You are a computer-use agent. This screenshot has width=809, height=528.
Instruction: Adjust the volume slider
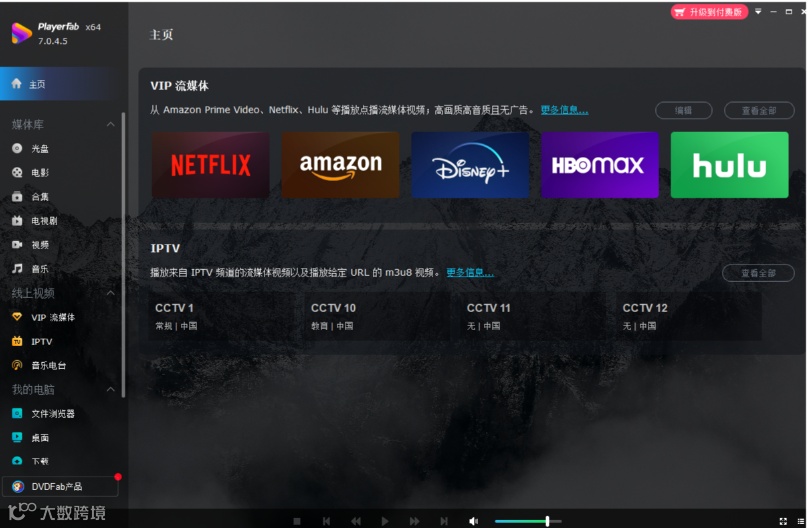click(x=527, y=521)
